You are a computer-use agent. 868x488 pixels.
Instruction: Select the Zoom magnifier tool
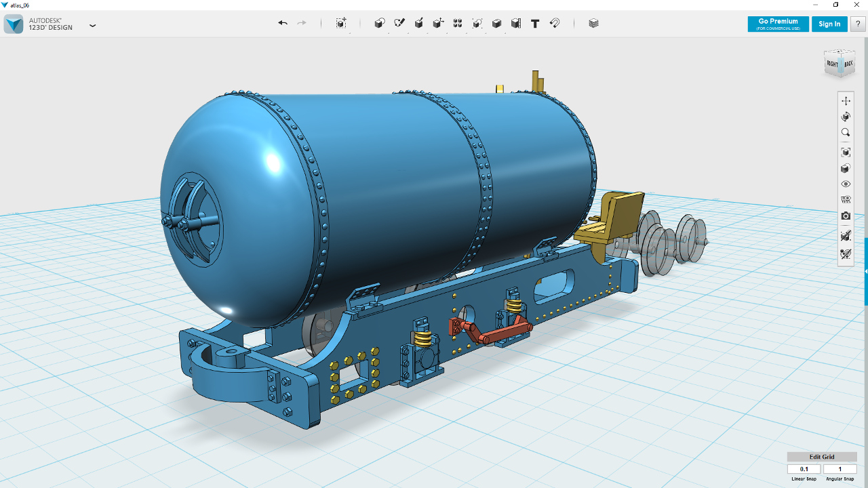(846, 133)
